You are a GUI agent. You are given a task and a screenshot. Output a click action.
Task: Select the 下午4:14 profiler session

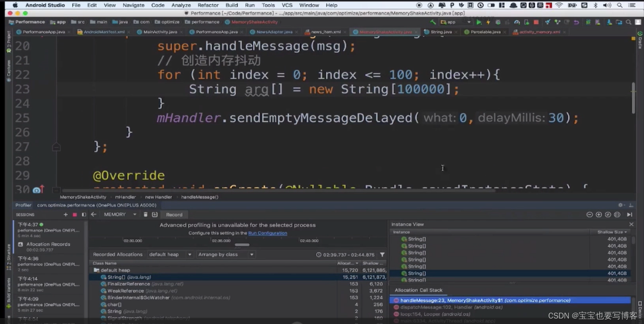(49, 284)
